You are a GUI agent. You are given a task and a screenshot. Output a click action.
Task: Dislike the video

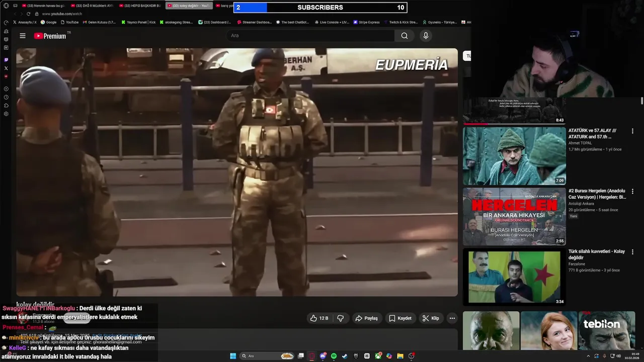click(341, 318)
